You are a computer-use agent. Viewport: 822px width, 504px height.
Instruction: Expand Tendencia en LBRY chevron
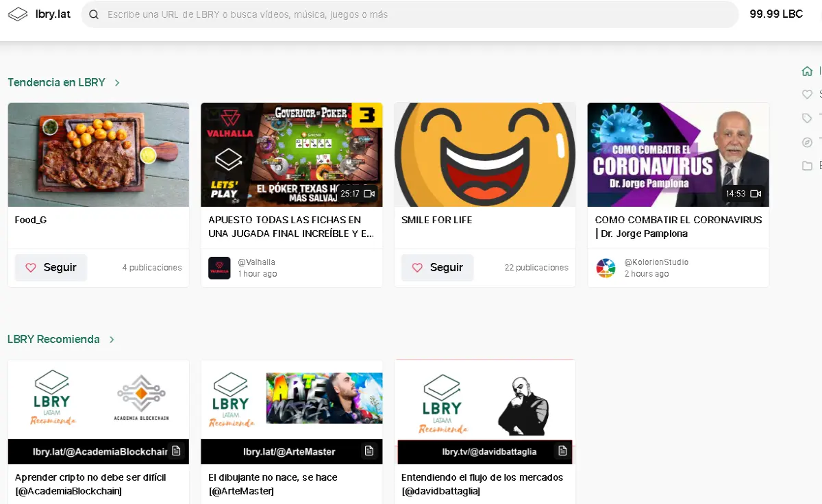(x=117, y=83)
